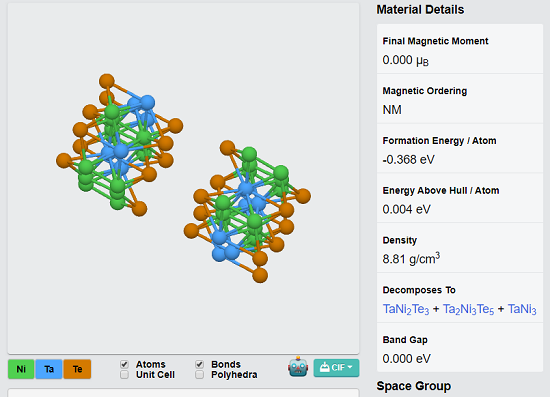Open the CIF download dropdown
Viewport: 550px width, 397px height.
pos(336,368)
